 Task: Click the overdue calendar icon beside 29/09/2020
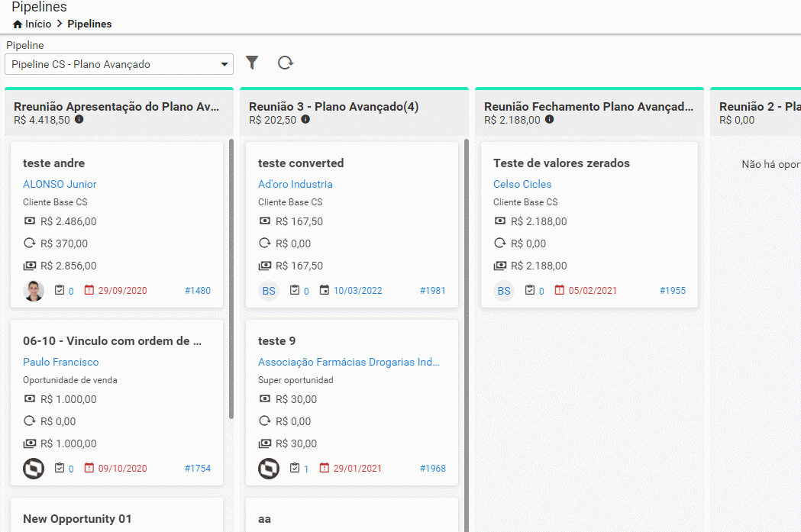[89, 290]
